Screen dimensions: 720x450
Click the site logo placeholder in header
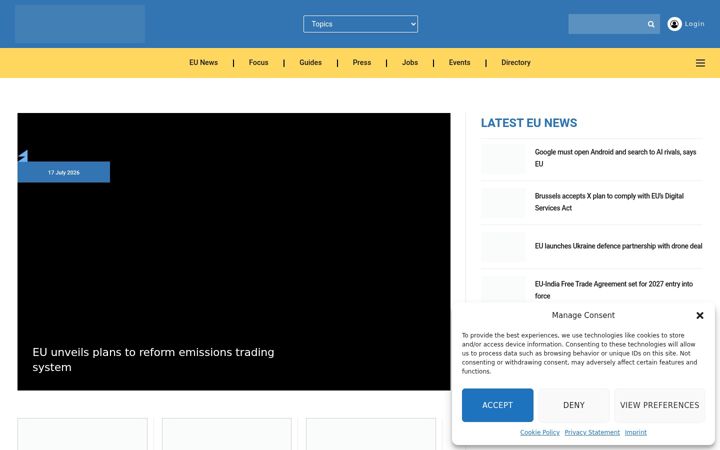(x=80, y=24)
